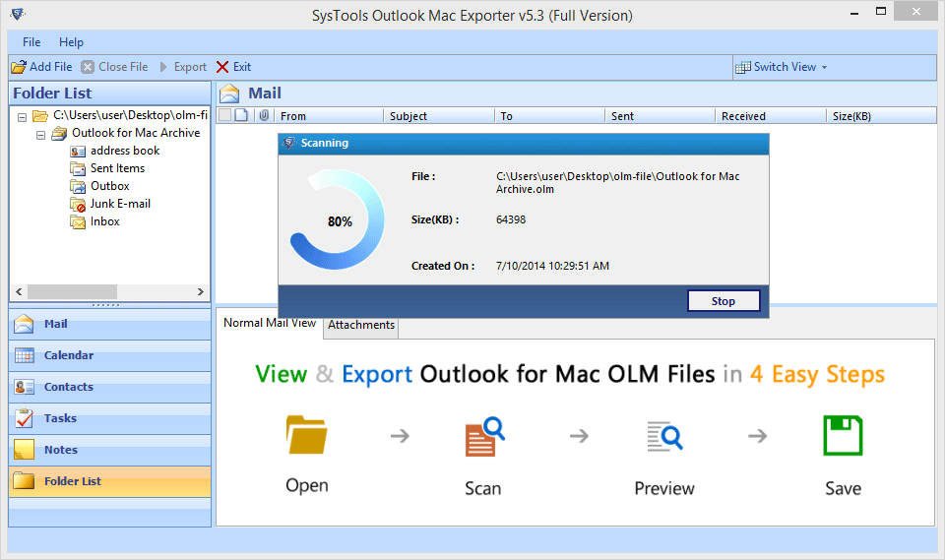The image size is (945, 560).
Task: Click the Open step folder graphic
Action: coord(307,435)
